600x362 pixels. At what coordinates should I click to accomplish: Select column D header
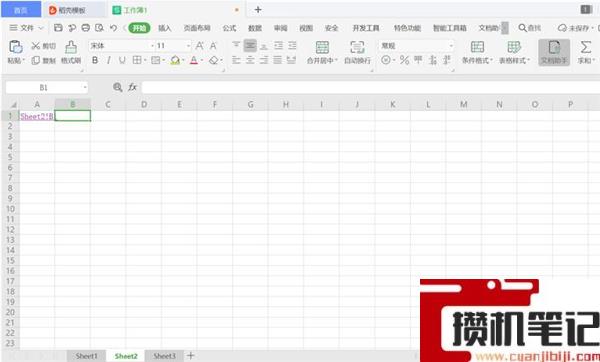[143, 104]
